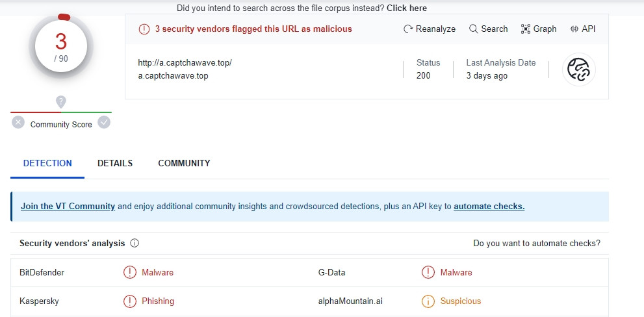Vote negative with Community Score X button
The width and height of the screenshot is (644, 317).
[18, 122]
